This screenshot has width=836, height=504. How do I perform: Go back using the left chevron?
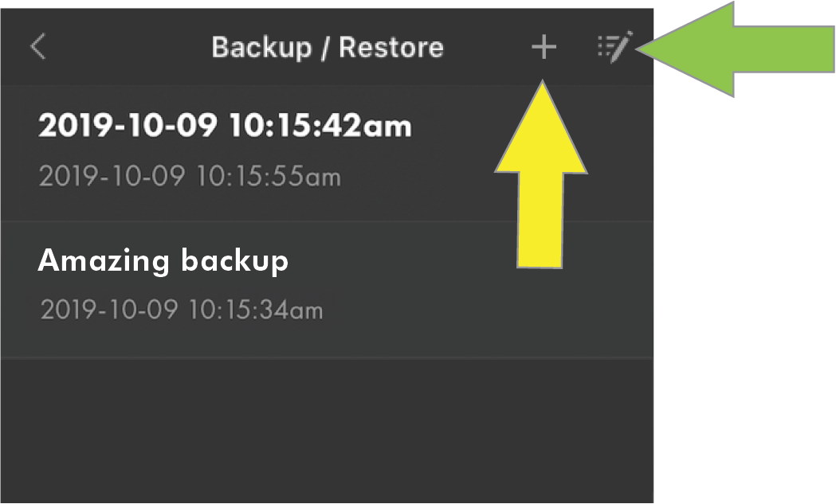37,48
